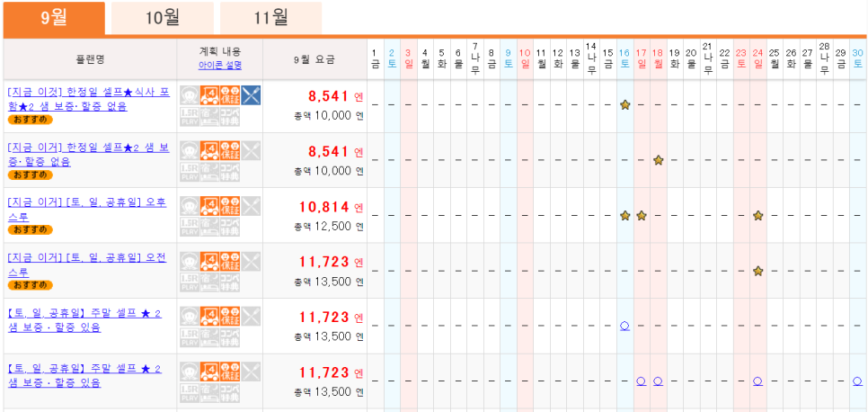
Task: Click the circle availability link on 16일
Action: click(x=625, y=326)
